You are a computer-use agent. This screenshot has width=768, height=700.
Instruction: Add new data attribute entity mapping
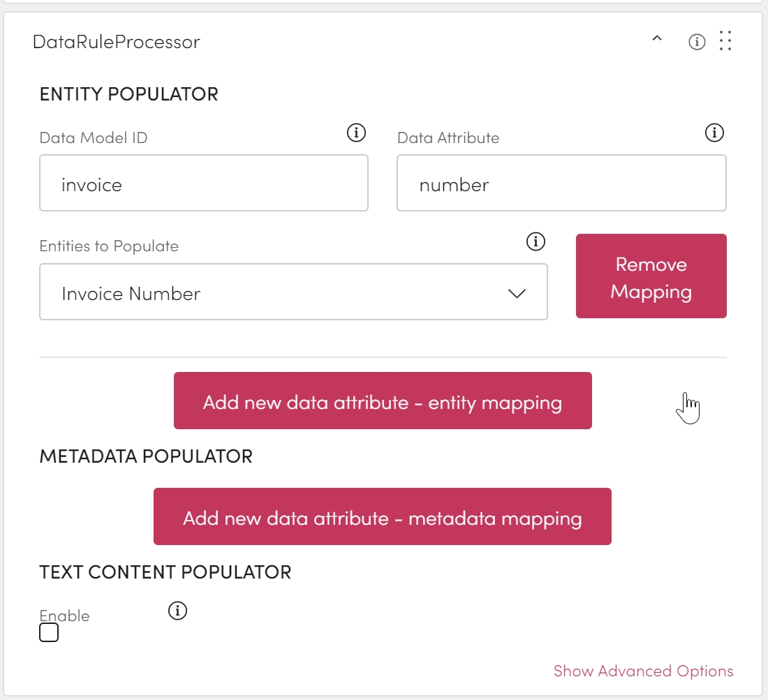pyautogui.click(x=383, y=401)
